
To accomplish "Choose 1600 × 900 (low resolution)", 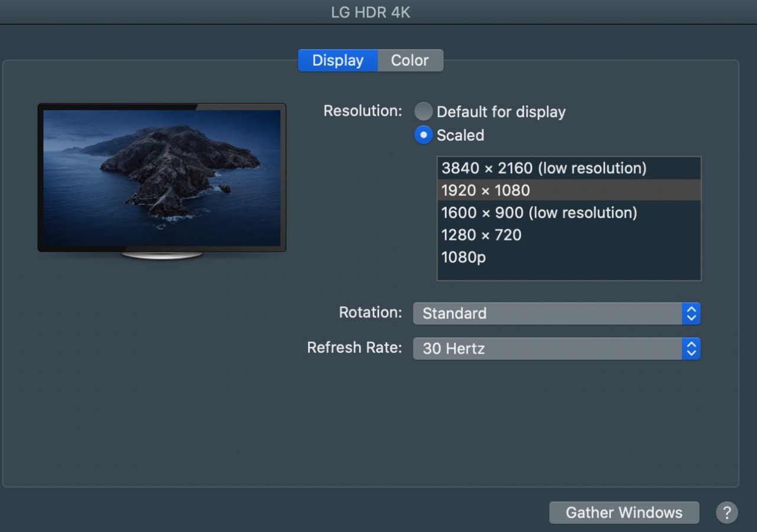I will [x=569, y=213].
